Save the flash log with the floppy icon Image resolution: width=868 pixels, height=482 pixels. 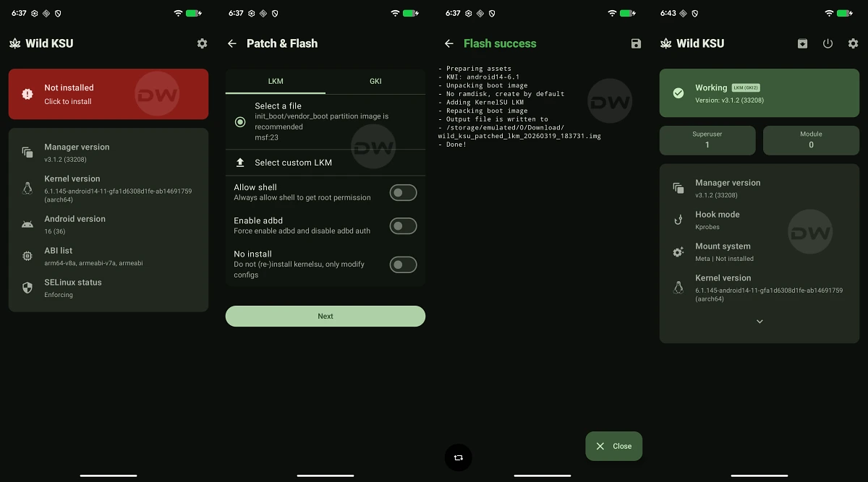(636, 43)
